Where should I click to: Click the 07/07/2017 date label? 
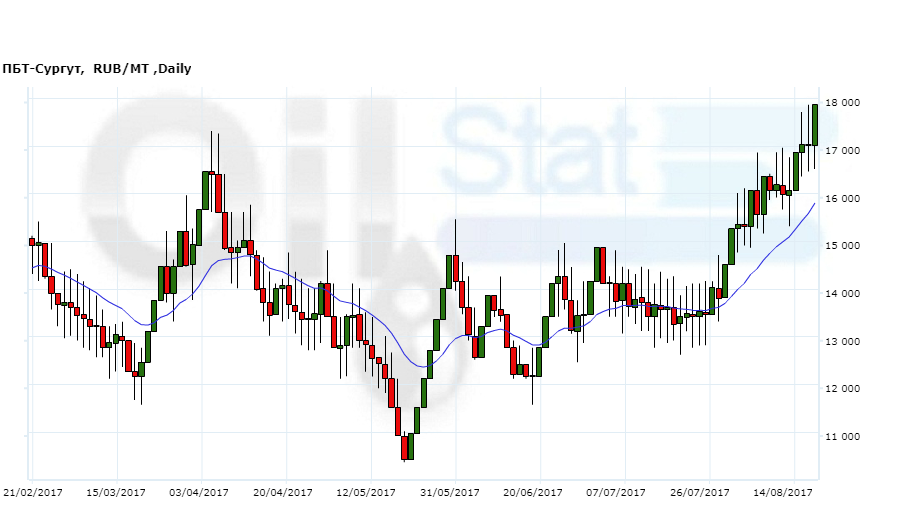617,493
